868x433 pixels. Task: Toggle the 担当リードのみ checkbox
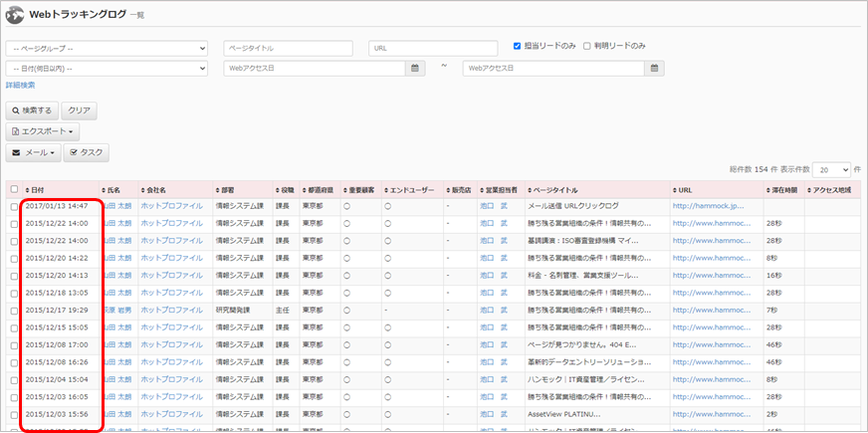coord(517,46)
